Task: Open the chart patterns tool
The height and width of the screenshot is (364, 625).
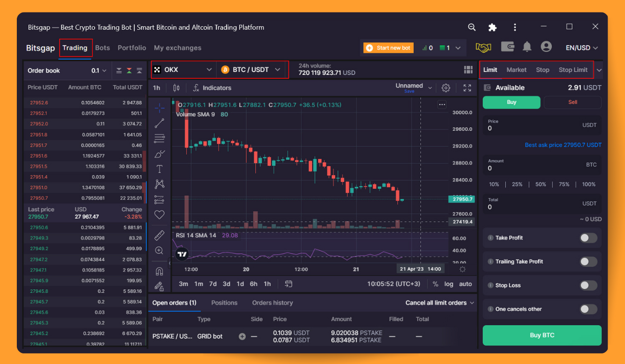Action: coord(160,184)
